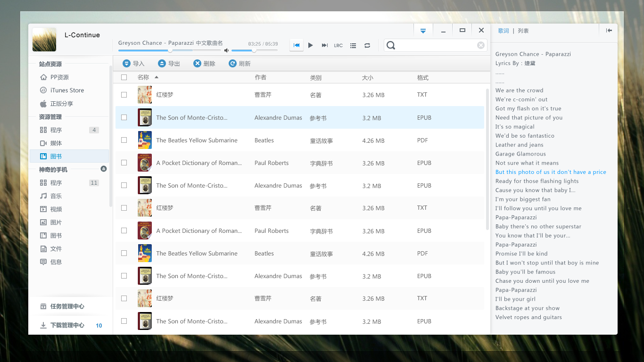Click the 删除 delete button
This screenshot has width=644, height=362.
click(x=204, y=64)
